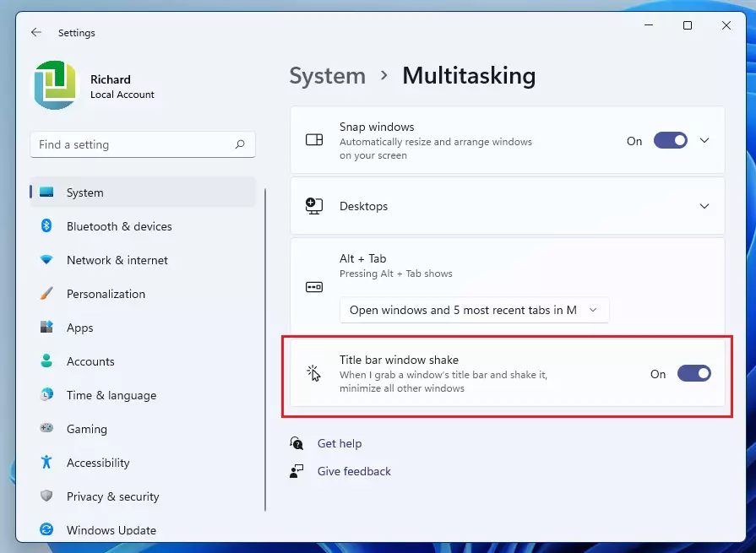
Task: Click the Alt + Tab icon
Action: point(314,287)
